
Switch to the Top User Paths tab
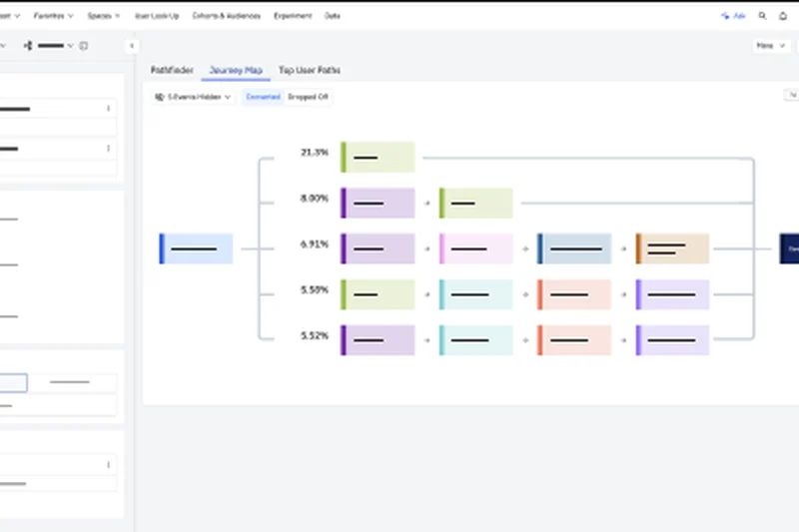(309, 71)
